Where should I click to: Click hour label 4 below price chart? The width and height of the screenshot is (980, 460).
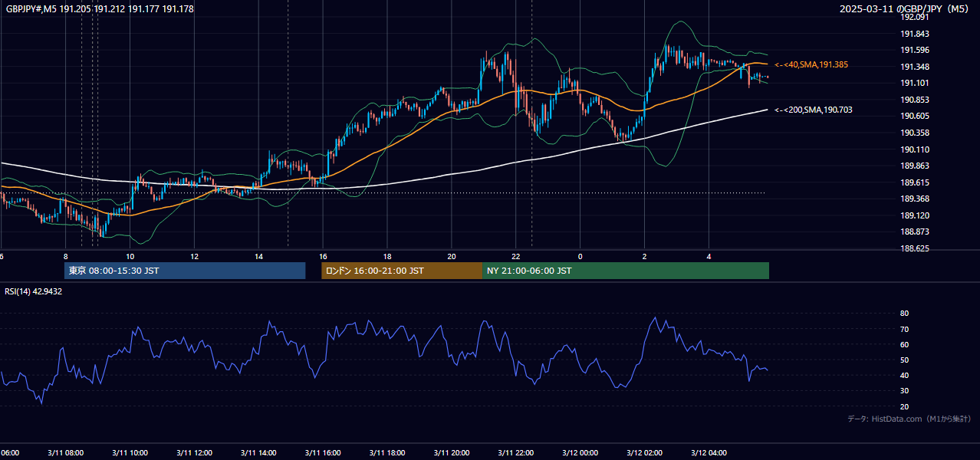click(x=709, y=256)
